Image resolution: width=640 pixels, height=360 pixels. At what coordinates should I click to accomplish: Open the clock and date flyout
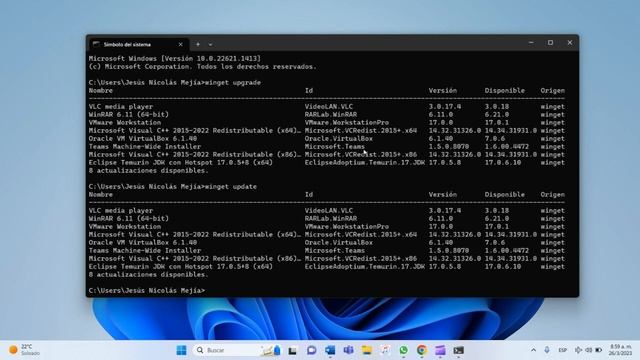click(621, 350)
